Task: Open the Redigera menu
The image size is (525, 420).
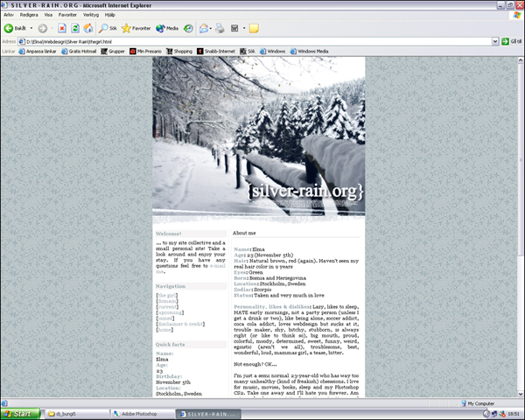Action: 29,15
